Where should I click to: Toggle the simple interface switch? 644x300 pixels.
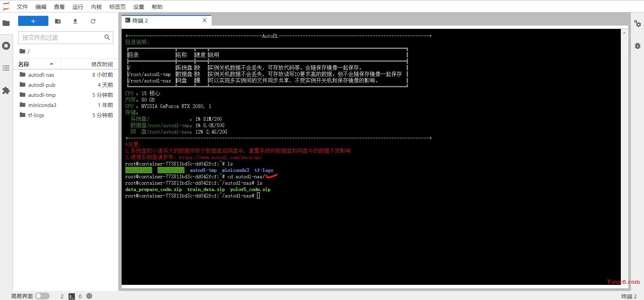click(x=42, y=296)
